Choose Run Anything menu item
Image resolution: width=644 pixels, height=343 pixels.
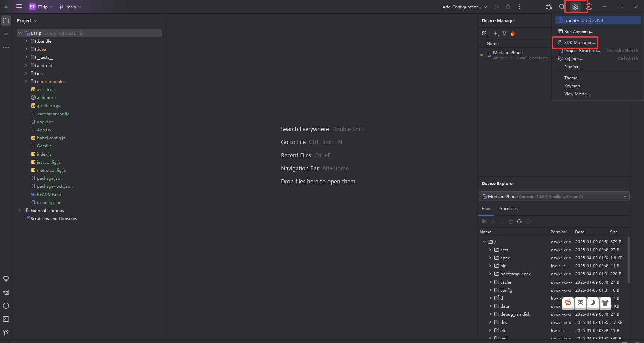click(598, 31)
